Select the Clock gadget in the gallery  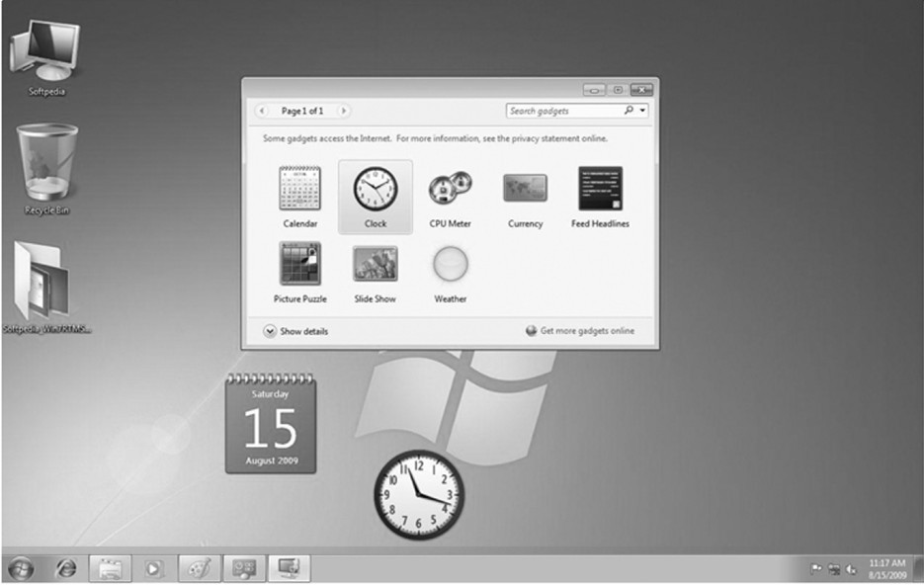coord(376,197)
